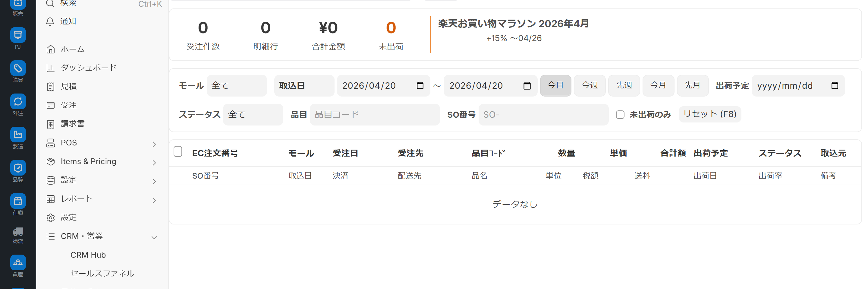Viewport: 868px width, 289px height.
Task: Open the 在庫 inventory module icon
Action: pyautogui.click(x=18, y=201)
